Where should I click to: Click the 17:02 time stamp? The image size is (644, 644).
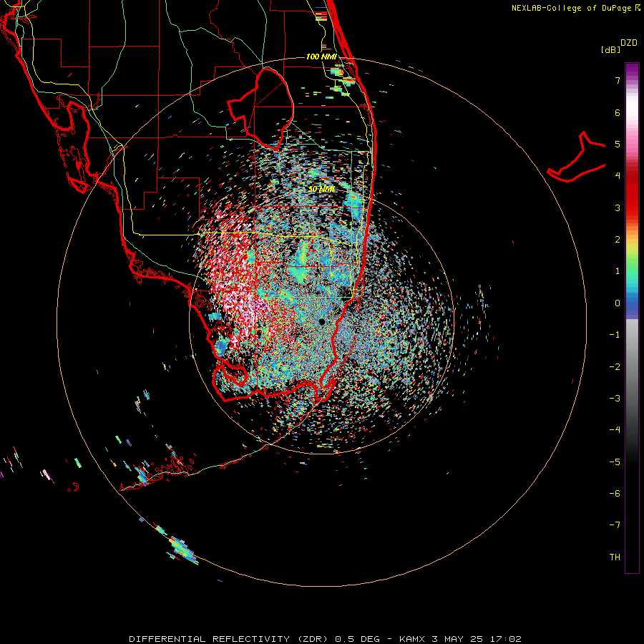(506, 639)
